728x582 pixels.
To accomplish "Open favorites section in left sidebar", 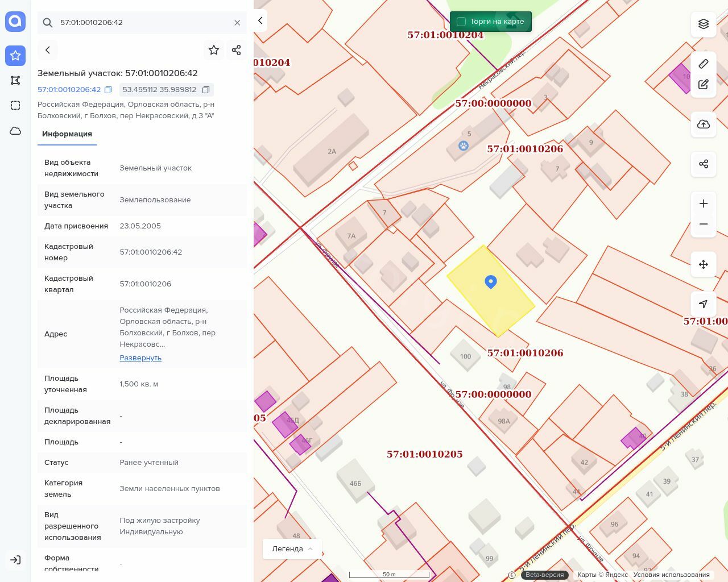I will 15,56.
